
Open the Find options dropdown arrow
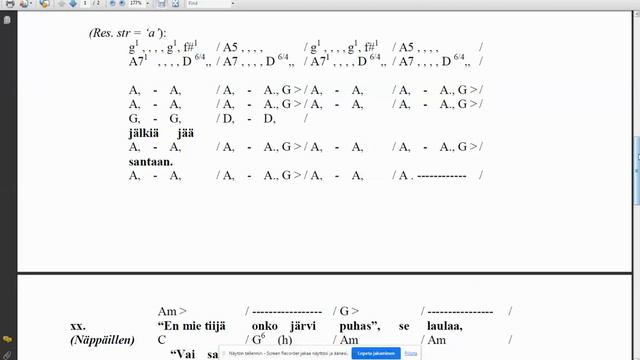(233, 4)
